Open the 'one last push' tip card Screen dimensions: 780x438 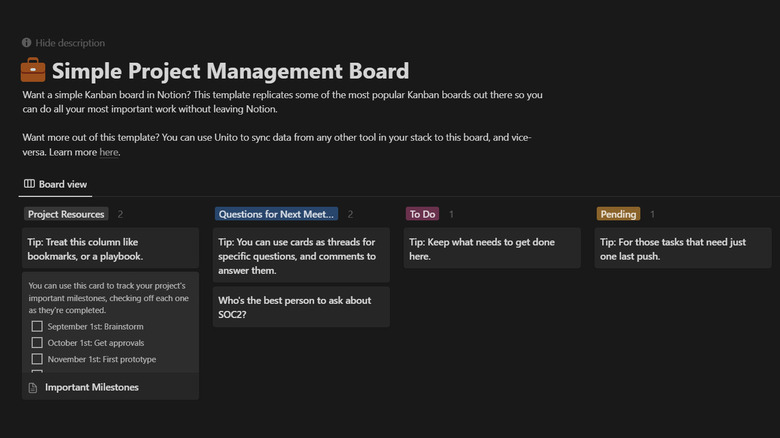(684, 249)
